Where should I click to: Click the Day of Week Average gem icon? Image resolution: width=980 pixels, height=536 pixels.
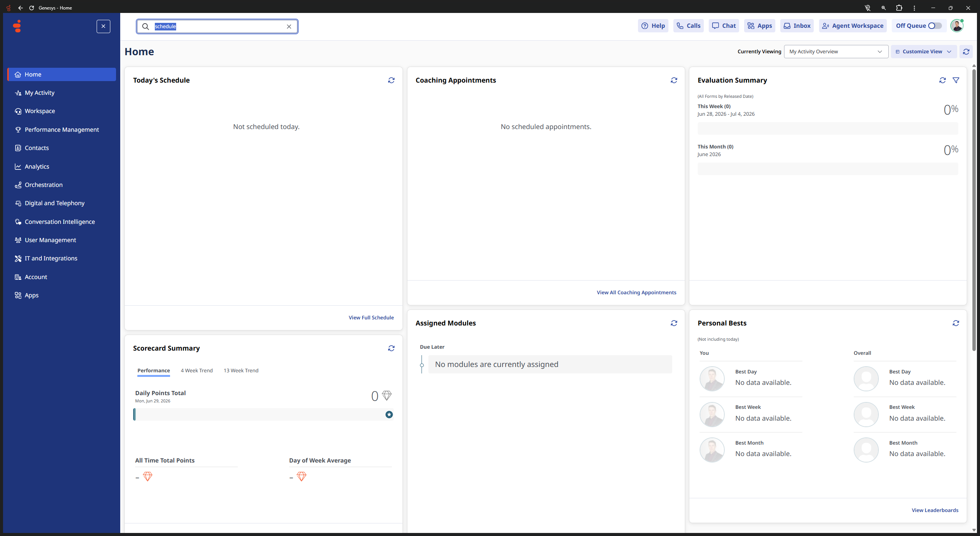pos(301,477)
